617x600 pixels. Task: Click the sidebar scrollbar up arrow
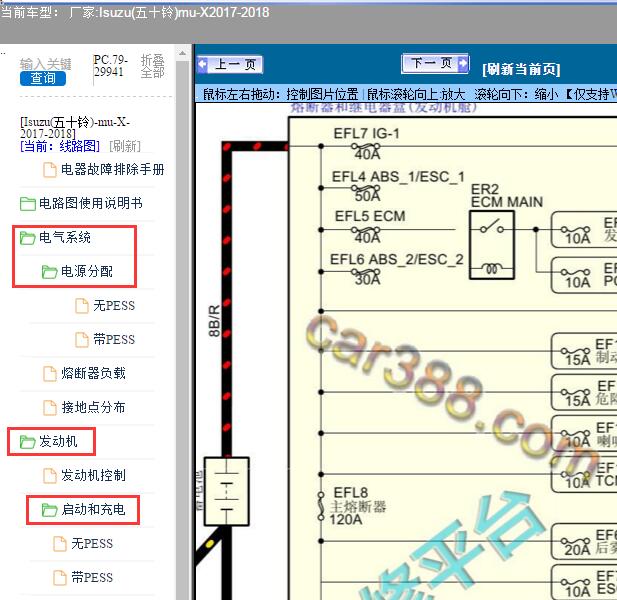pyautogui.click(x=182, y=53)
